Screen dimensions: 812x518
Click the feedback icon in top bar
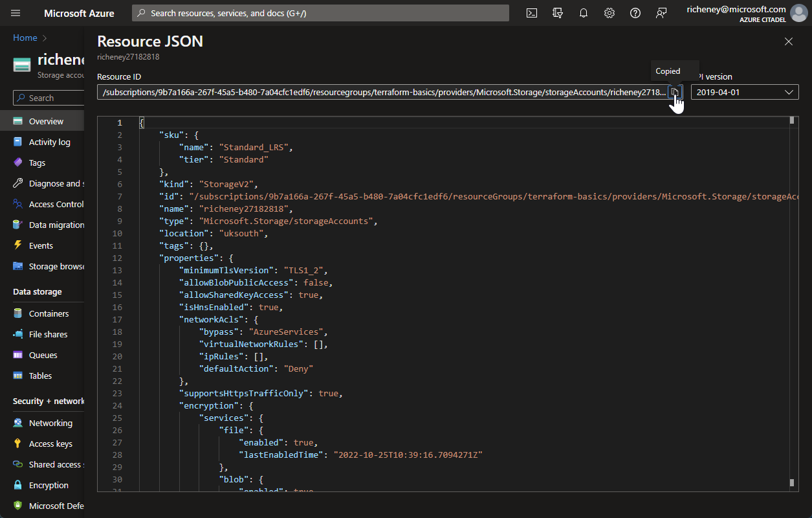click(x=557, y=12)
